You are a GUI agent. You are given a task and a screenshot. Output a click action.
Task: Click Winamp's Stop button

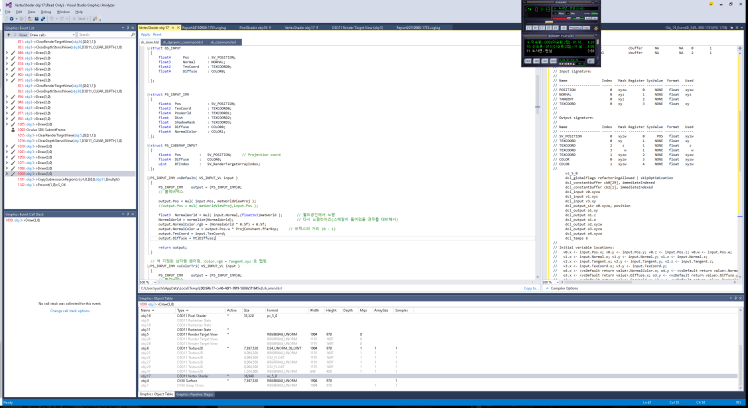click(549, 28)
